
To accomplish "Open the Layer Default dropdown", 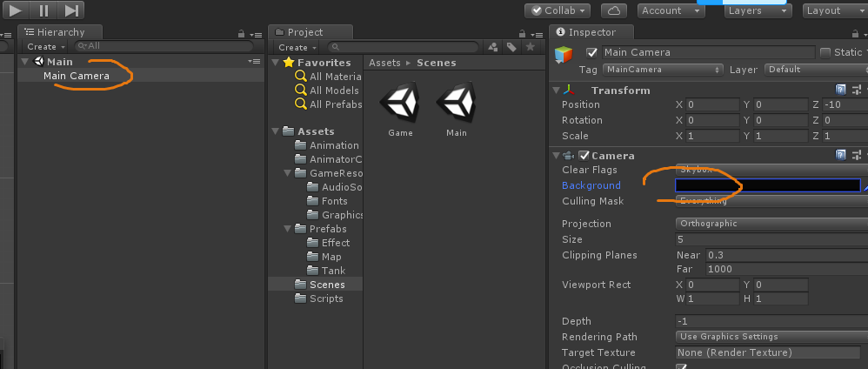I will [x=816, y=70].
